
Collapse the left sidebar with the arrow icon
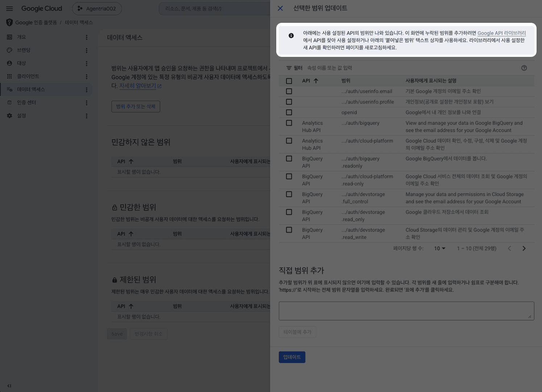9,386
